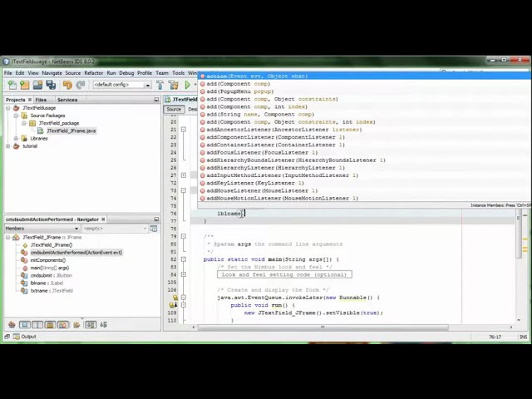Screen dimensions: 532x399
Task: Click the Redo toolbar icon
Action: click(x=81, y=85)
